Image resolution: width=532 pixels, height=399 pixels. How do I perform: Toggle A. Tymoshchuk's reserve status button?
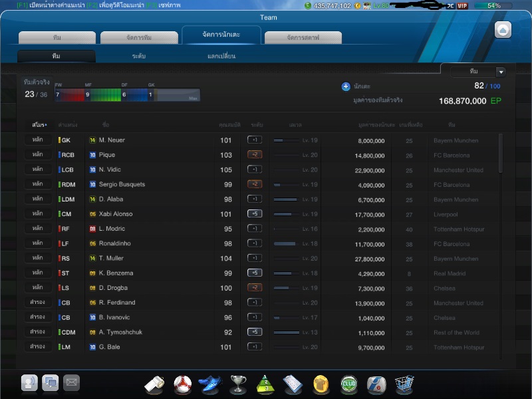click(x=38, y=331)
